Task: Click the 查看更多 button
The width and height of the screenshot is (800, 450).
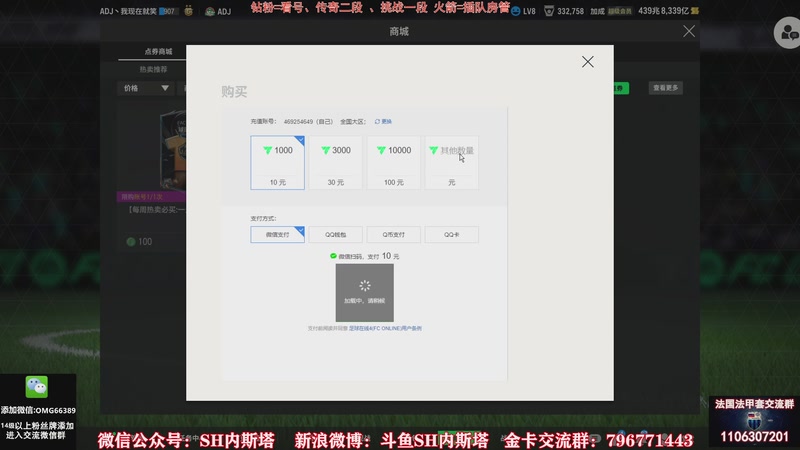Action: coord(665,88)
